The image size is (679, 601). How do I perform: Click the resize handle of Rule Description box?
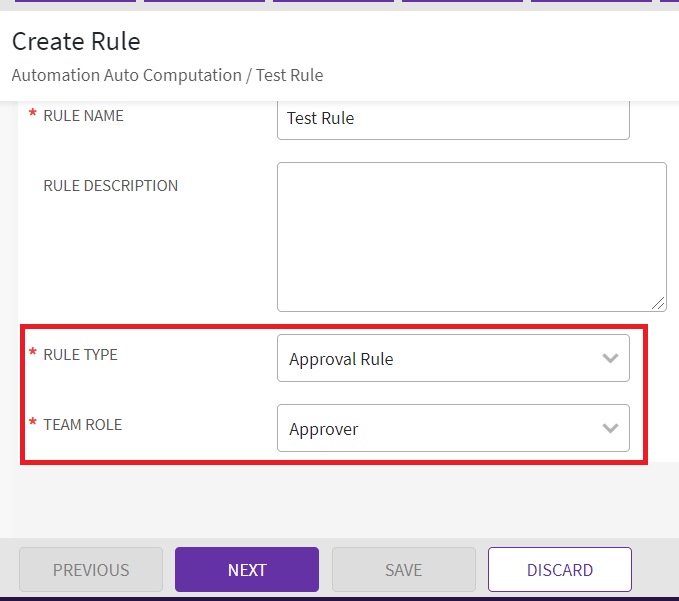[659, 304]
